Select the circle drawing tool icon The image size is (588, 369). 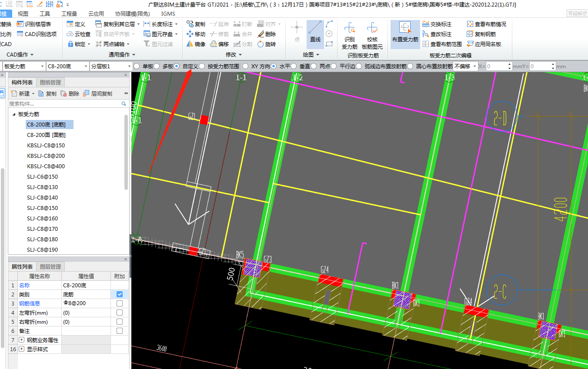click(x=329, y=34)
